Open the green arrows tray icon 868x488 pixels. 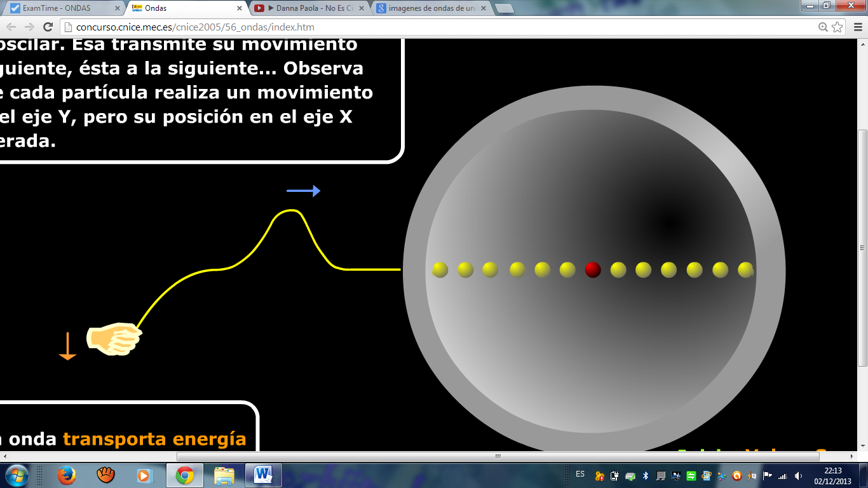coord(691,475)
